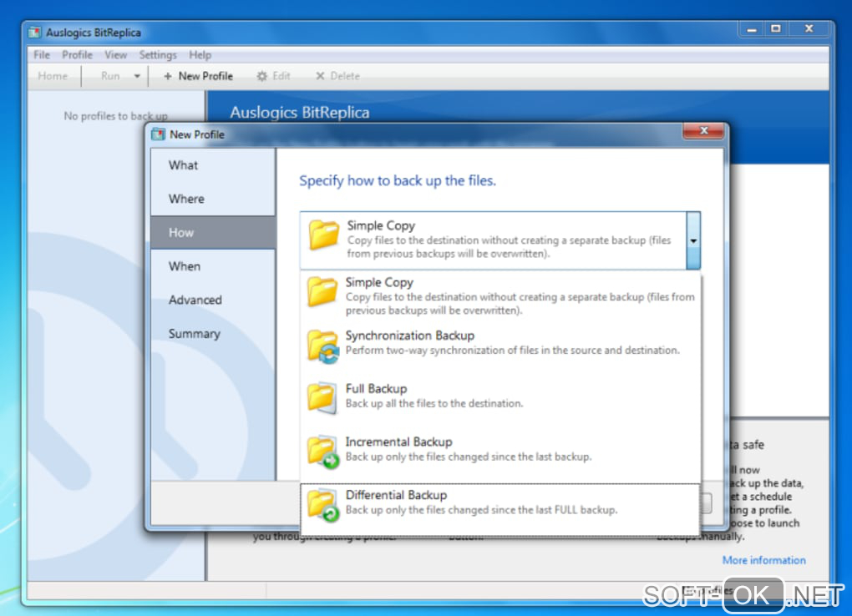
Task: Minimize the Auslogics BitReplica window
Action: pyautogui.click(x=752, y=29)
